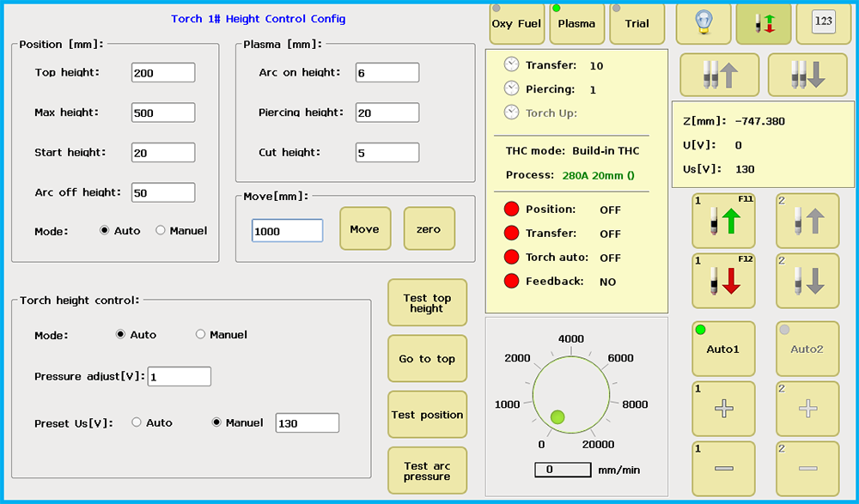Choose Auto mode under Torch height control
The height and width of the screenshot is (504, 859).
click(120, 334)
